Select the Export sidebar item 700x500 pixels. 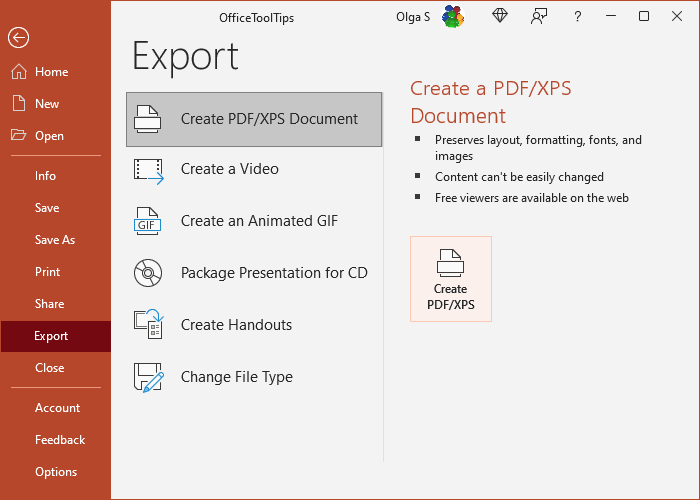(56, 336)
